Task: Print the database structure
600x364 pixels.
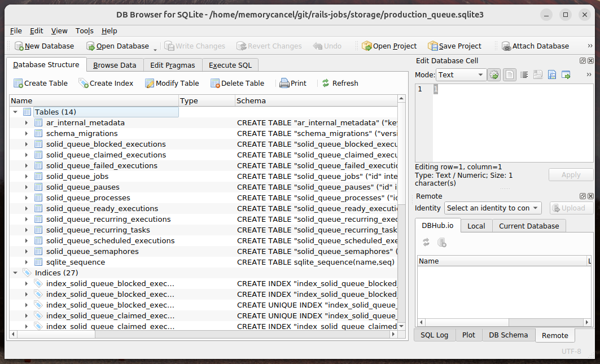Action: [293, 83]
